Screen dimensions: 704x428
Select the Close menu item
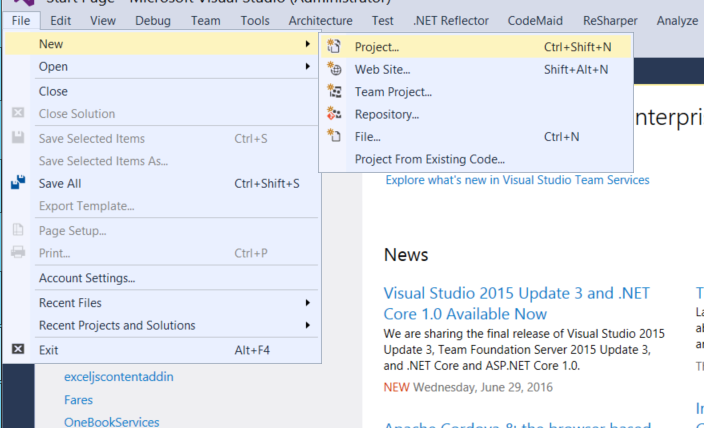[x=163, y=91]
